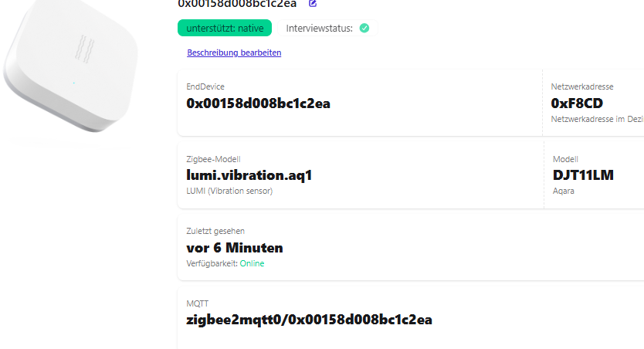This screenshot has height=349, width=644.
Task: Click the "MQTT" card label
Action: (x=197, y=303)
